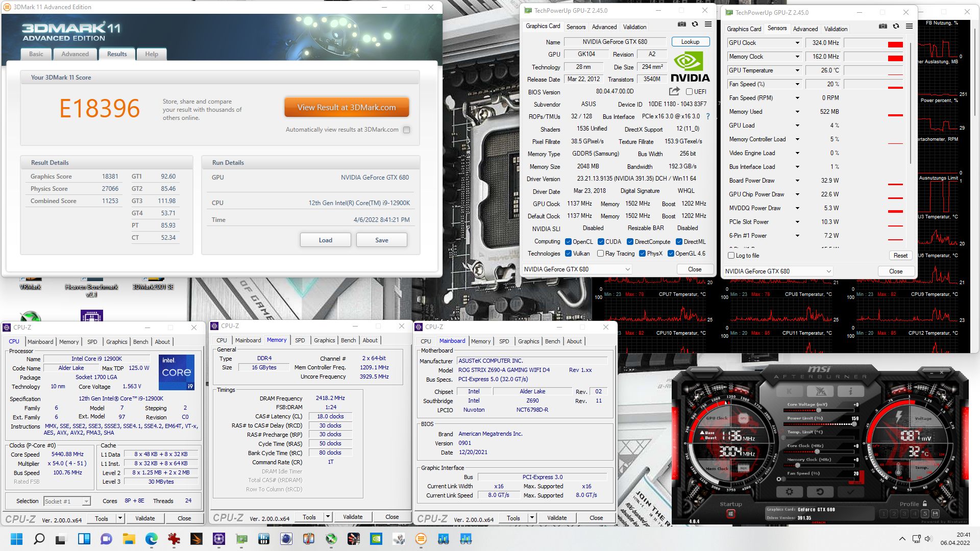Click the Save button in 3DMark Run Details
980x551 pixels.
pos(381,240)
